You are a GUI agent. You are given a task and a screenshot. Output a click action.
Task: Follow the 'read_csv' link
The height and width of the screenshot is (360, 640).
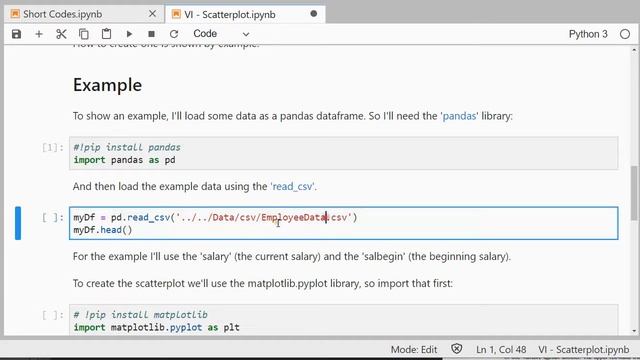coord(293,187)
